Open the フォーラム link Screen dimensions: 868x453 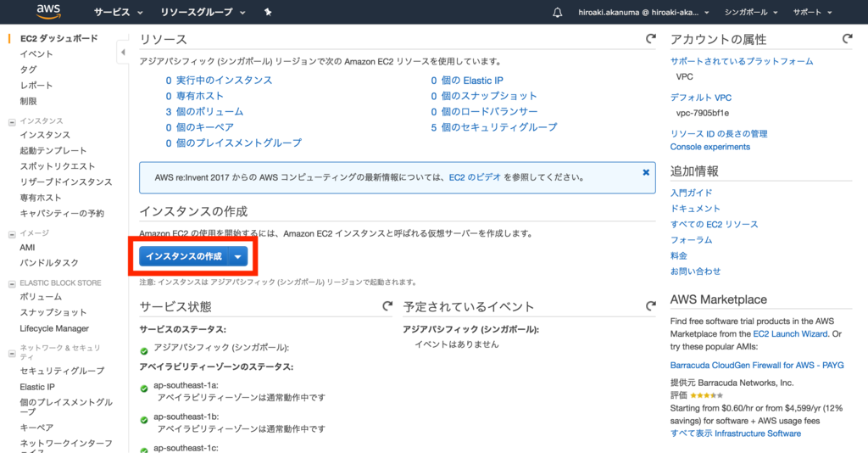tap(692, 240)
